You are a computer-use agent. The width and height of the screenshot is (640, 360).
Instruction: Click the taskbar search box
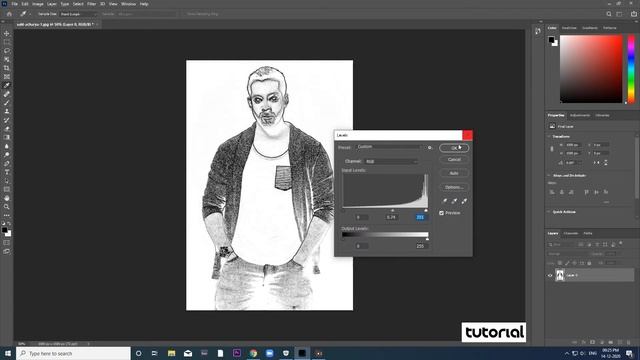[73, 353]
